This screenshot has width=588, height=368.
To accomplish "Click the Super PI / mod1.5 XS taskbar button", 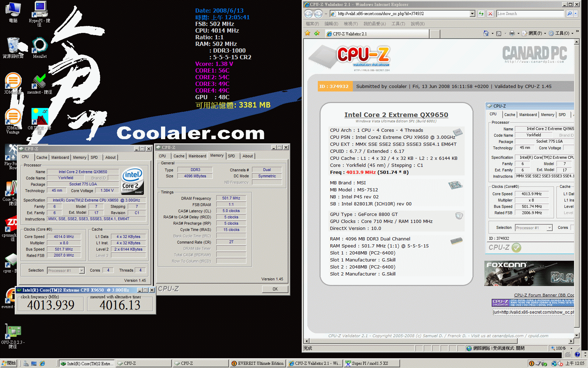I will tap(371, 363).
